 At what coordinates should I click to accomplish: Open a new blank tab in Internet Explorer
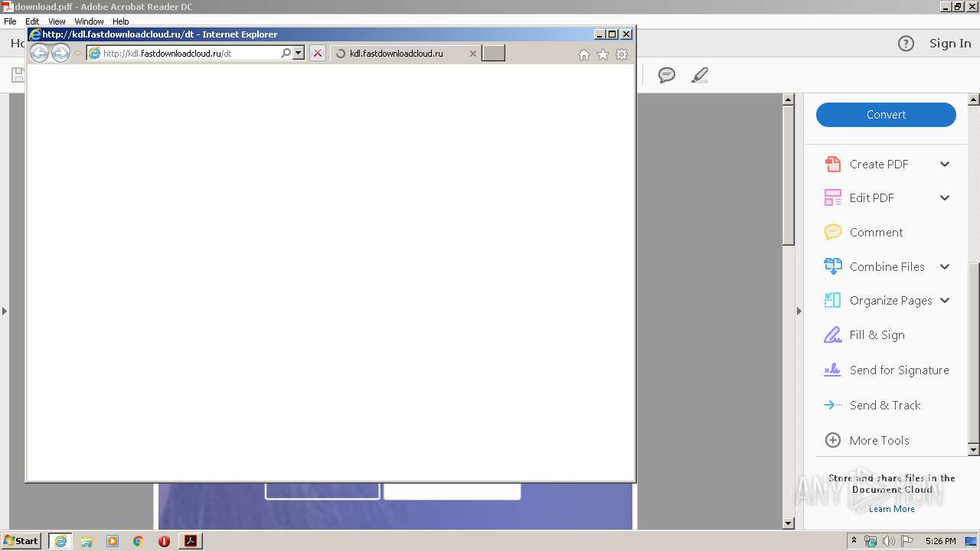point(493,53)
